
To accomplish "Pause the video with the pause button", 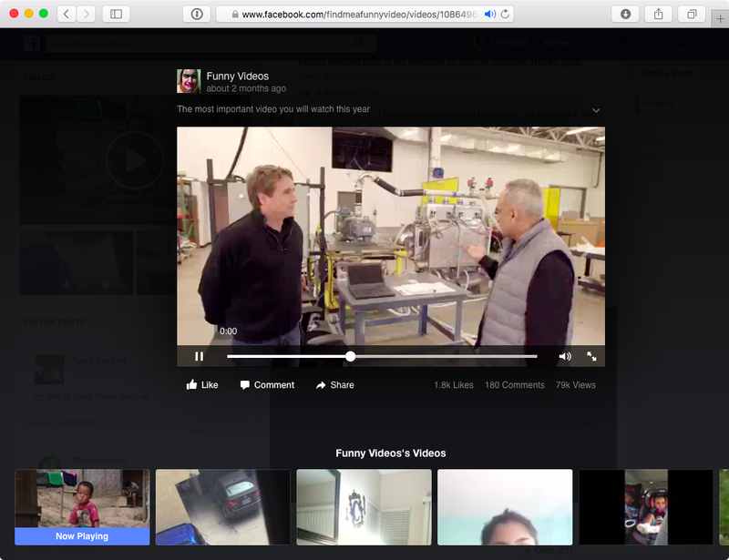I will point(199,356).
